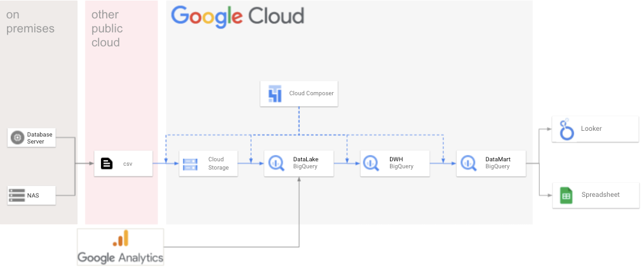This screenshot has height=268, width=644.
Task: Click the DWH BigQuery icon
Action: [x=373, y=163]
